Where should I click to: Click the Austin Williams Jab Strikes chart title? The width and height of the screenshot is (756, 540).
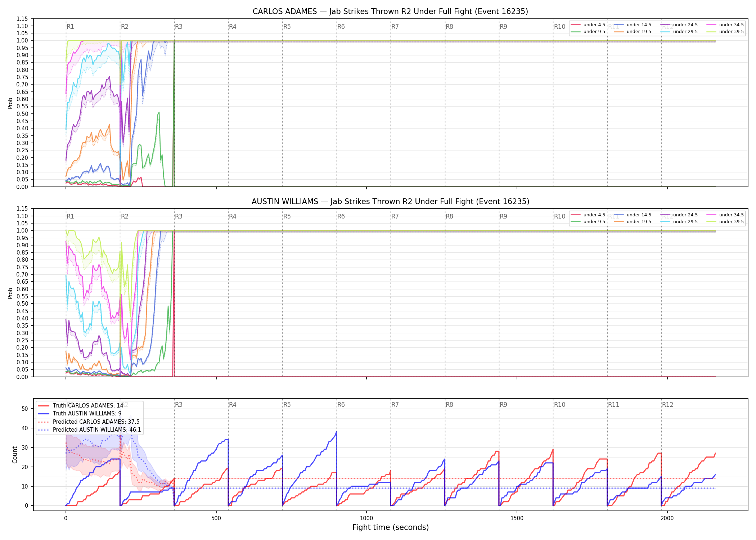pyautogui.click(x=390, y=202)
